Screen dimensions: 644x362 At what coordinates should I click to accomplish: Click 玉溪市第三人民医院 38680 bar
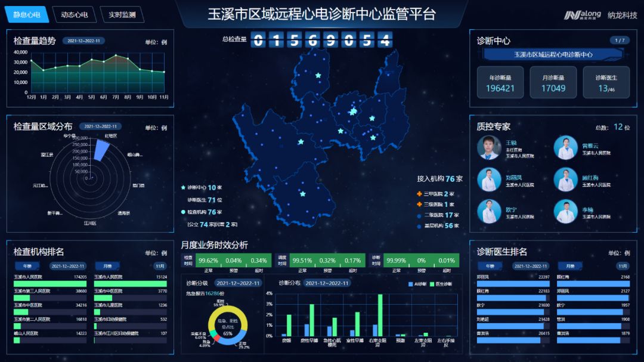(22, 298)
